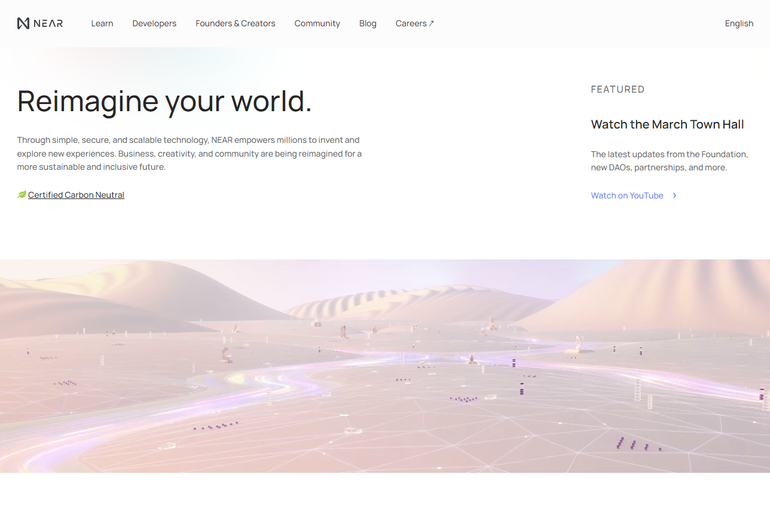Click the paragraph starting 'Through simple, secure'
The height and width of the screenshot is (532, 770).
pos(190,154)
